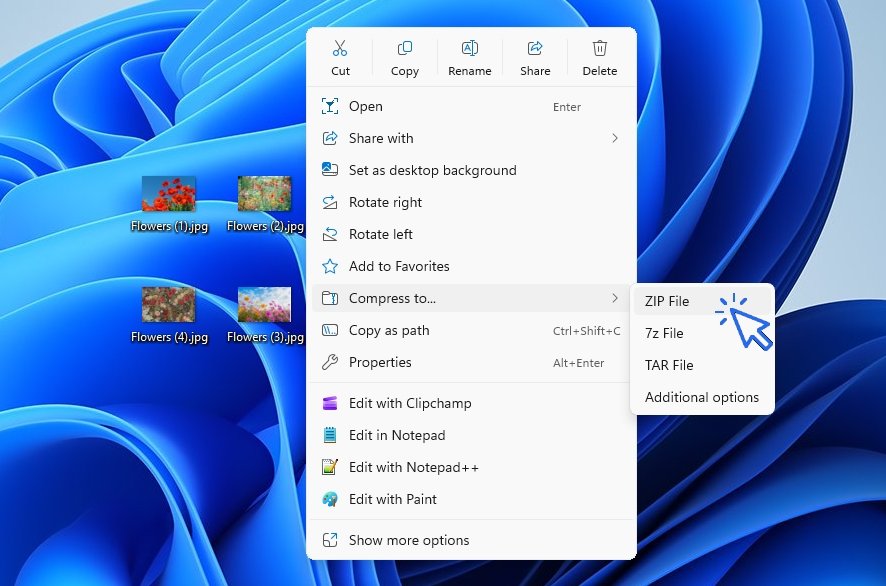Select the Flowers (4).jpg desktop file

tap(169, 305)
